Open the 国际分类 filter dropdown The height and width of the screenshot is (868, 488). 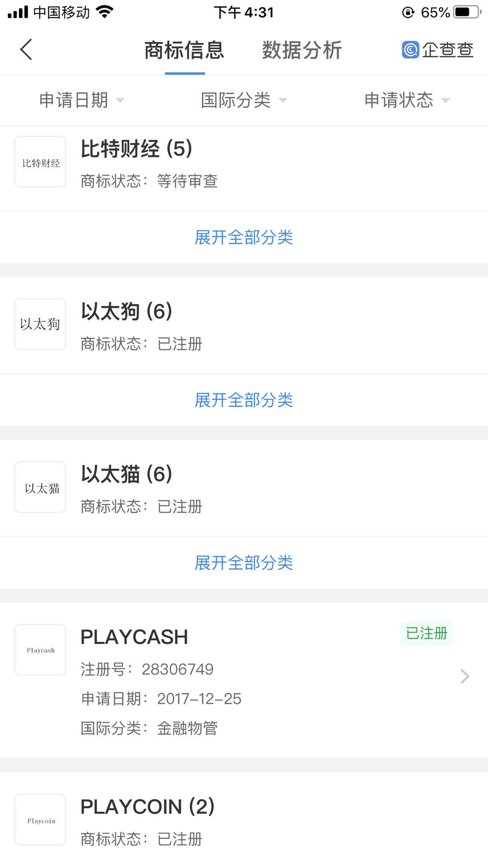[244, 100]
